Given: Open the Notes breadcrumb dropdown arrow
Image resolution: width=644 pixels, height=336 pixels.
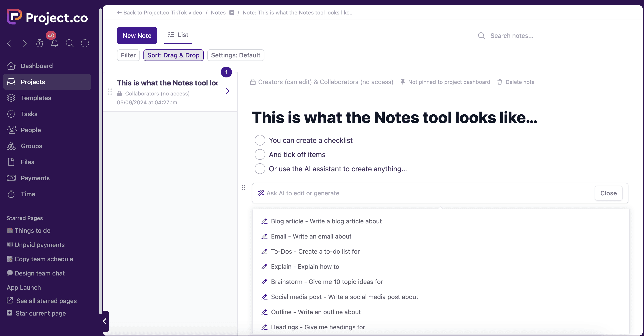Looking at the screenshot, I should pos(231,12).
